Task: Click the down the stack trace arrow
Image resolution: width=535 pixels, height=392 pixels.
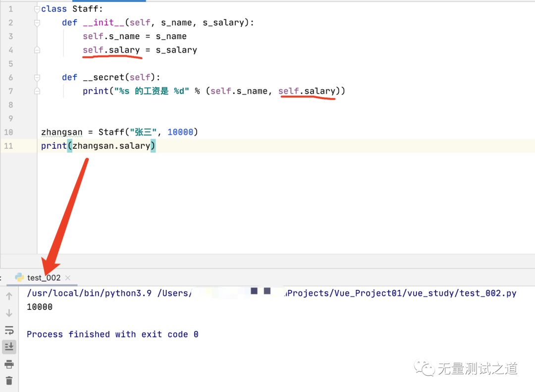Action: click(9, 313)
